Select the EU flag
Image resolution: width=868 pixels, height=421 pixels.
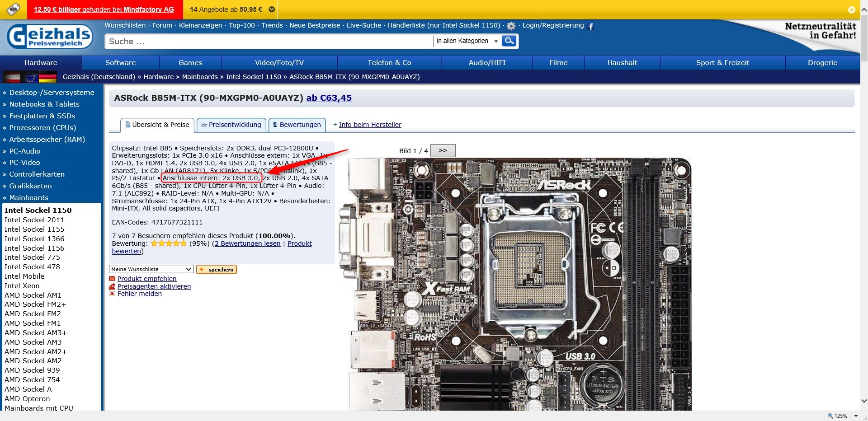point(30,77)
